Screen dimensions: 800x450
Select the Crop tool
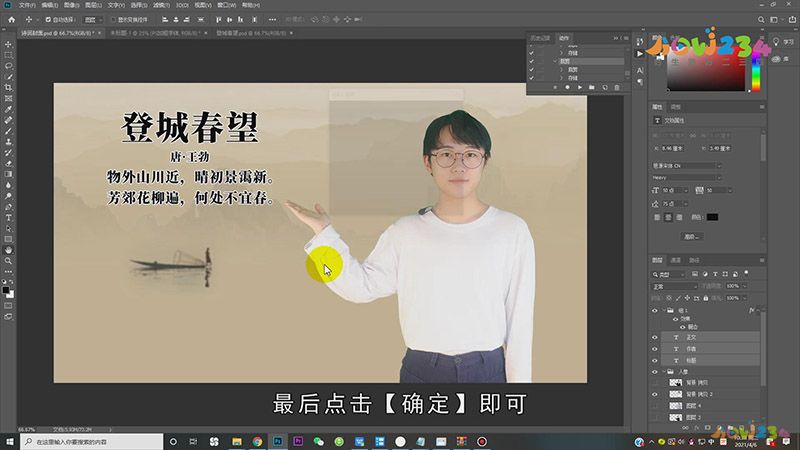coord(8,88)
